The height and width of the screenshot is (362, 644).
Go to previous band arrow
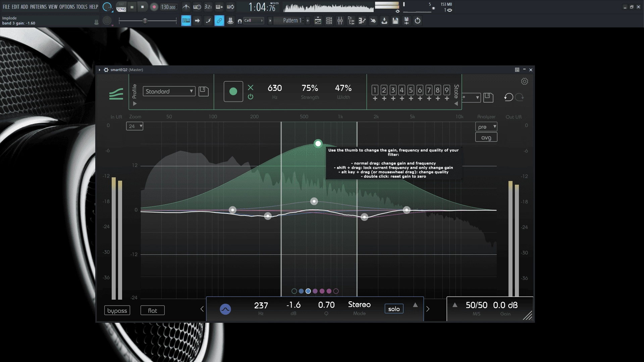(202, 309)
